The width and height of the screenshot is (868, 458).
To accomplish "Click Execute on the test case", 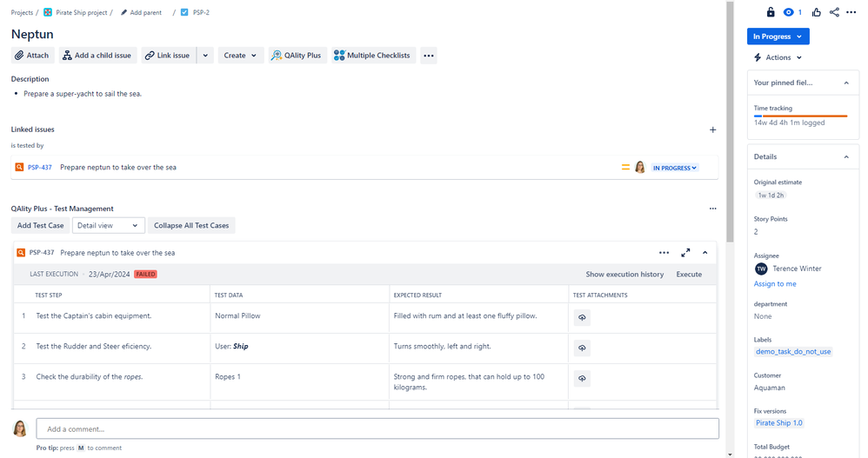I will click(689, 275).
